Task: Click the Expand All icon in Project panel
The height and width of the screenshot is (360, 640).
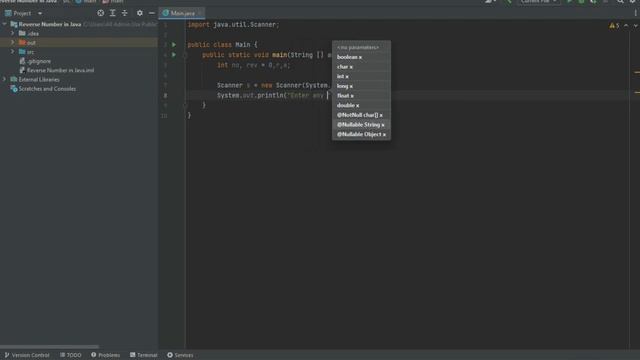Action: (113, 13)
